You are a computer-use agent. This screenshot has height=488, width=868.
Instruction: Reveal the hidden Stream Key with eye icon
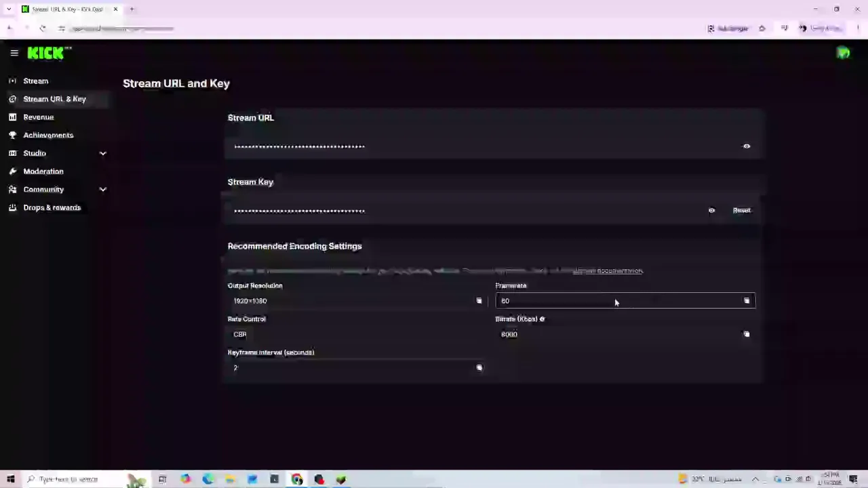[x=711, y=211]
